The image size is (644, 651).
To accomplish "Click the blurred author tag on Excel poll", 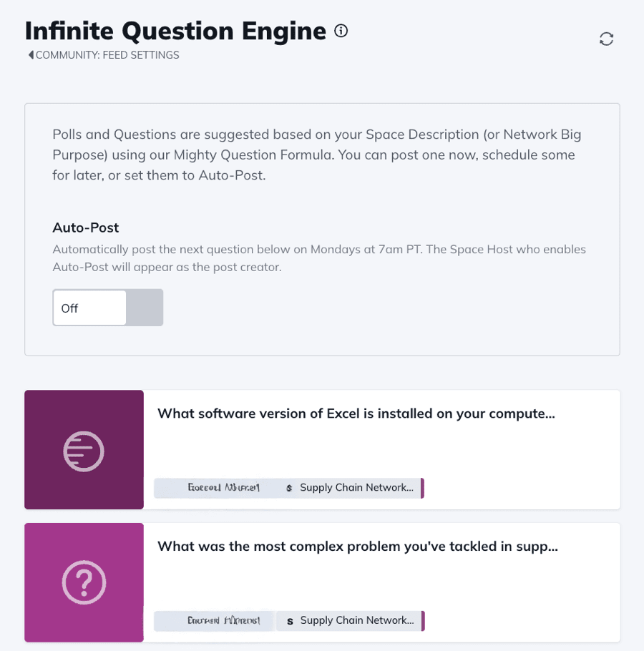I will coord(215,488).
